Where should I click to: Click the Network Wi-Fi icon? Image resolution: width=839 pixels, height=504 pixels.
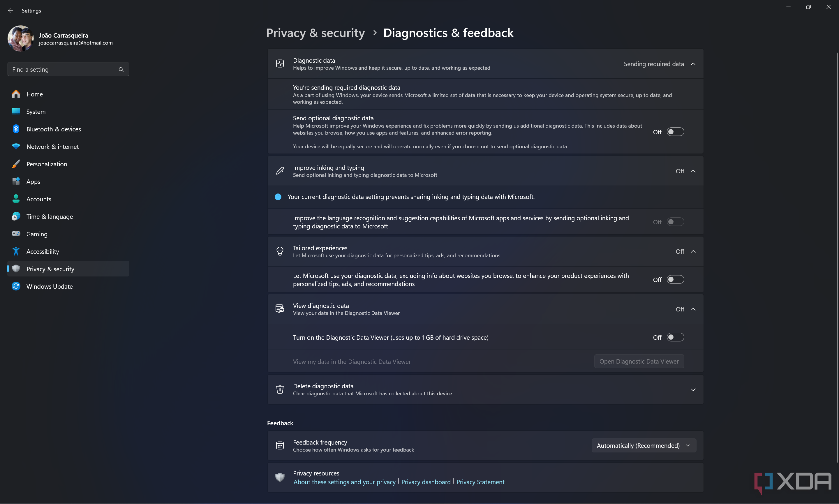[16, 146]
